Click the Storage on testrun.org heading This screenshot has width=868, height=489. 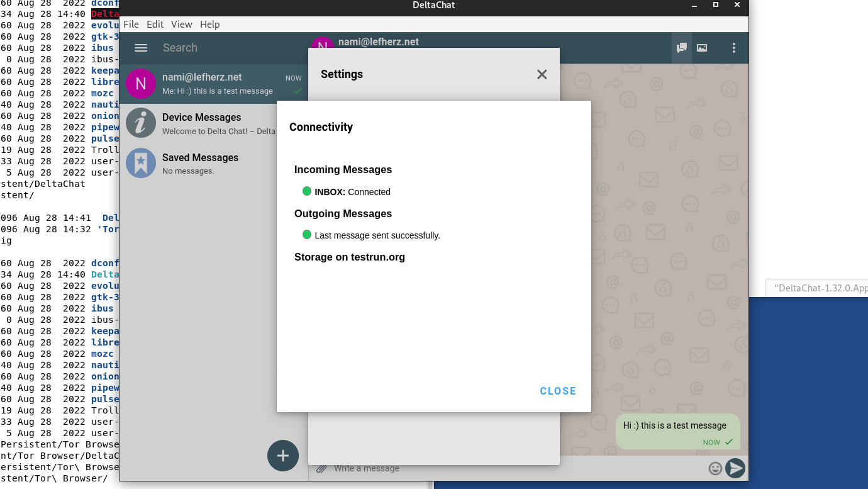[350, 257]
